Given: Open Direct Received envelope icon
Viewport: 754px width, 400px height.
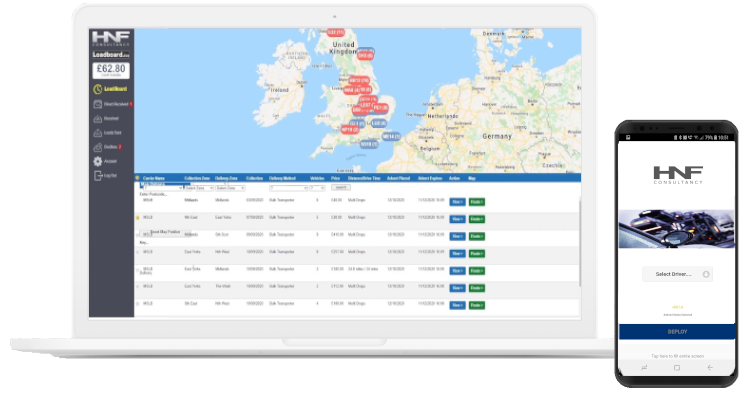Looking at the screenshot, I should point(98,104).
